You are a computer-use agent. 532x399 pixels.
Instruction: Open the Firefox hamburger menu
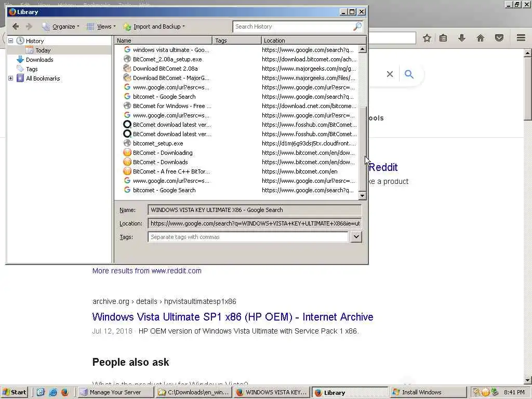521,38
